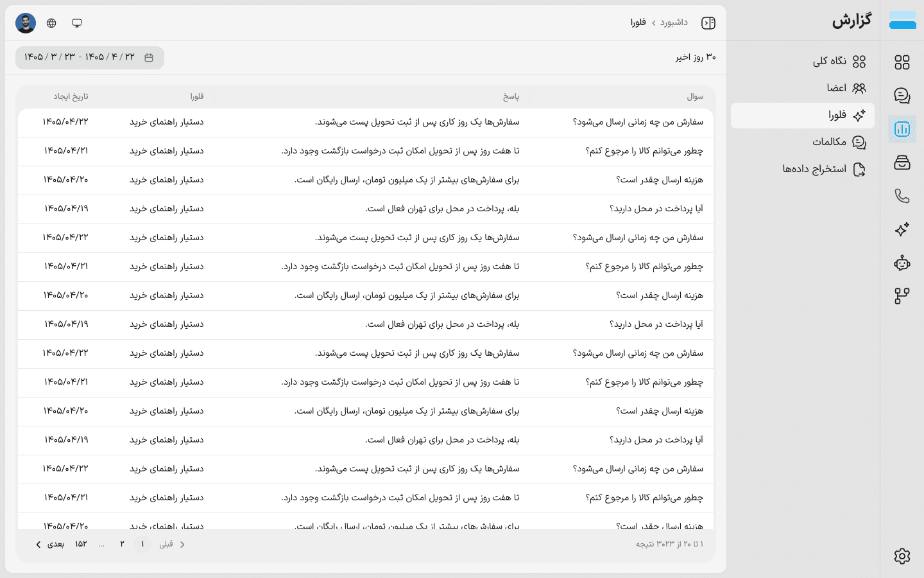Open the AI sparkles rail icon
Screen dimensions: 924x578
tap(902, 229)
